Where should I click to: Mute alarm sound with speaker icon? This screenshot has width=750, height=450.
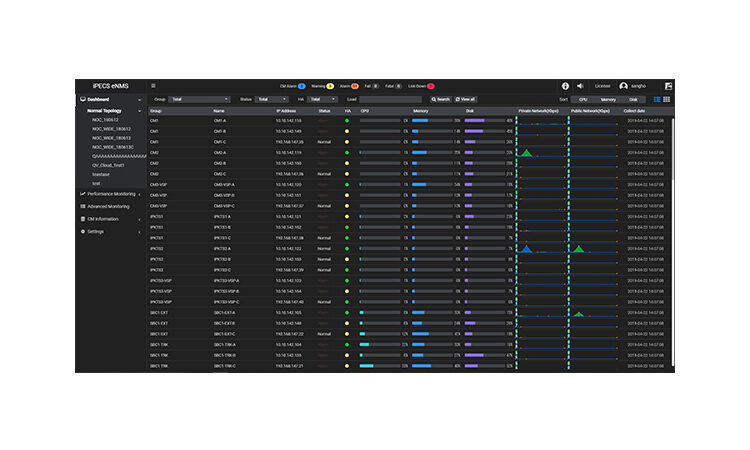[x=580, y=86]
